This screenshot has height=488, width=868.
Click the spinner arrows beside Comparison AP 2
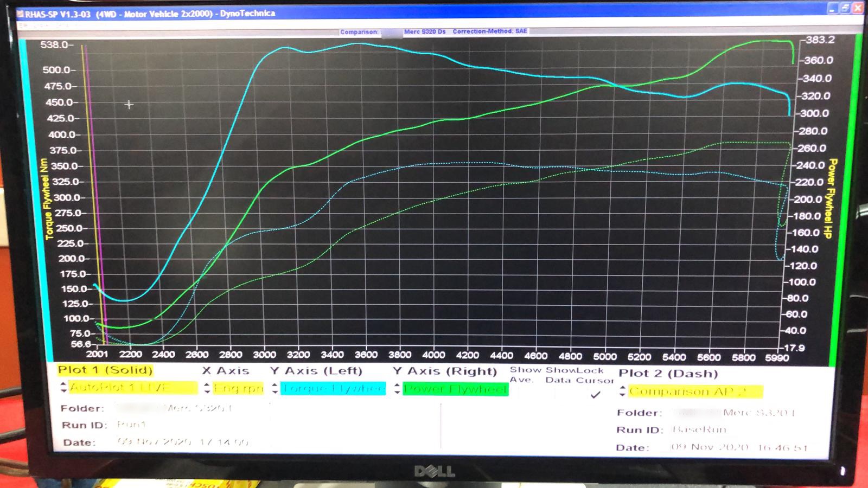[623, 391]
